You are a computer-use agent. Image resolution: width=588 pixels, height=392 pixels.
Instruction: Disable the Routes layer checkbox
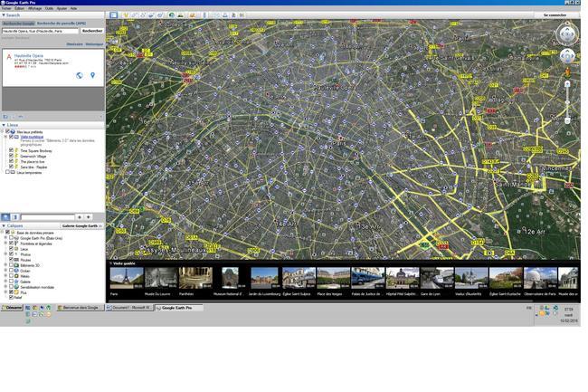(11, 260)
